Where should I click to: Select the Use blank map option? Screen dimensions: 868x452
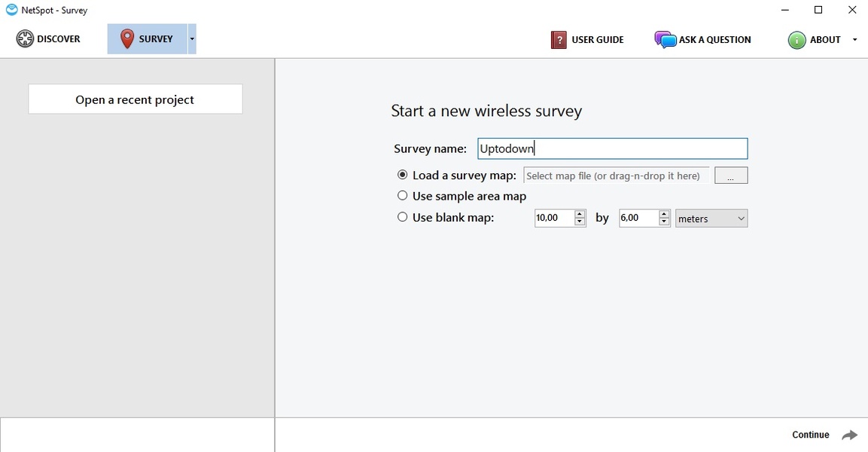click(403, 217)
